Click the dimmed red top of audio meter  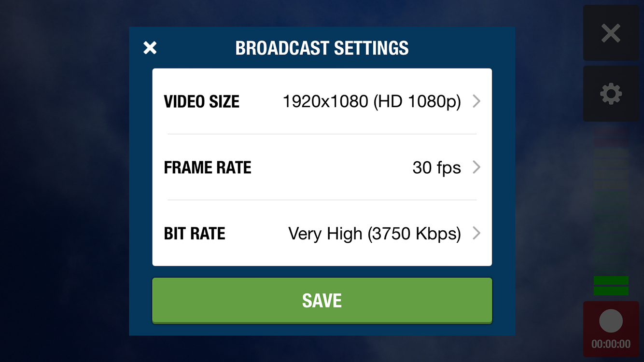(611, 137)
